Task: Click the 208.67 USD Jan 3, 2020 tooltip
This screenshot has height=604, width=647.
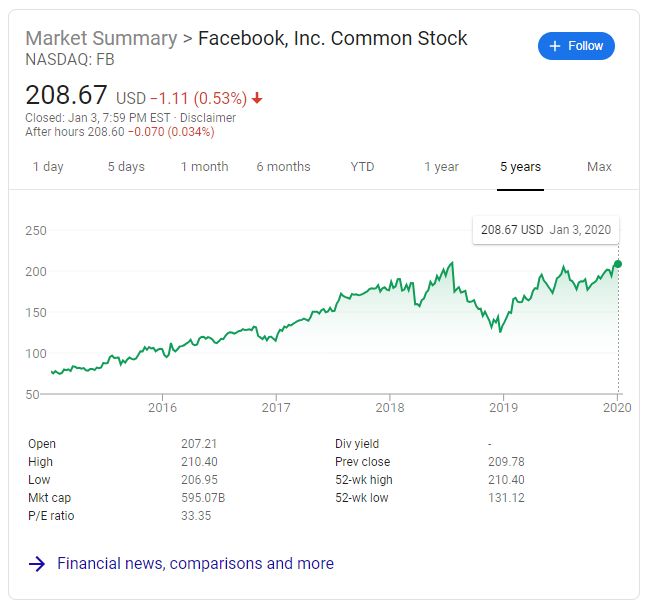Action: [546, 230]
